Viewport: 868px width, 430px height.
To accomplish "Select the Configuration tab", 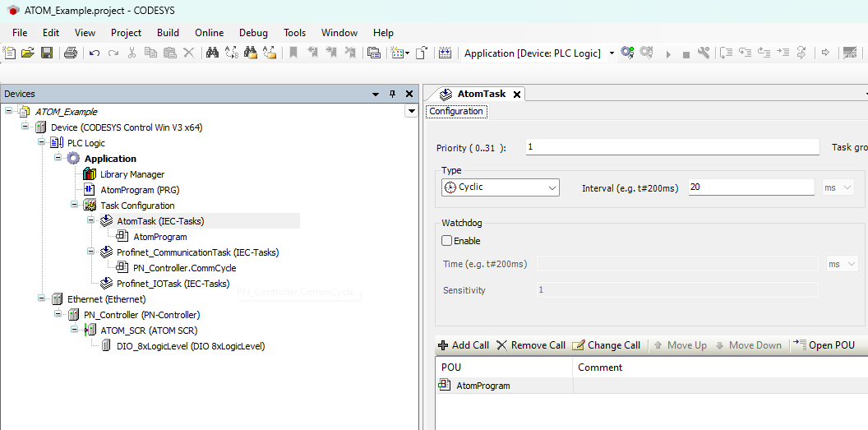I will point(456,111).
